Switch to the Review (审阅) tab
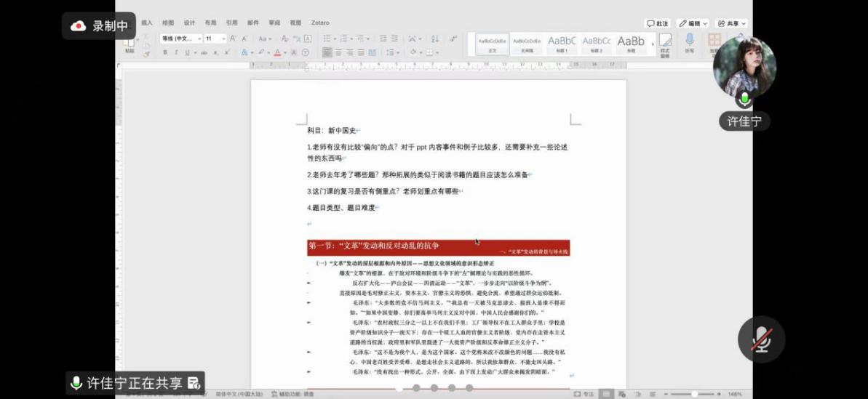The image size is (868, 399). click(x=274, y=23)
